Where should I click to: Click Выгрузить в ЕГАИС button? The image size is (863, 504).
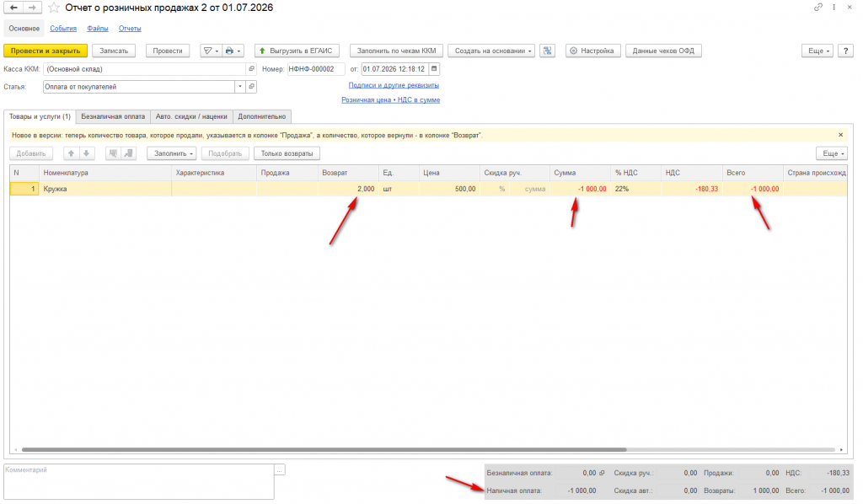tap(297, 51)
